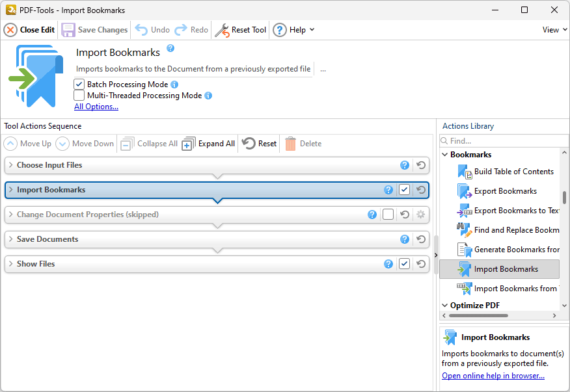Click Expand All button
This screenshot has height=392, width=570.
pyautogui.click(x=208, y=144)
